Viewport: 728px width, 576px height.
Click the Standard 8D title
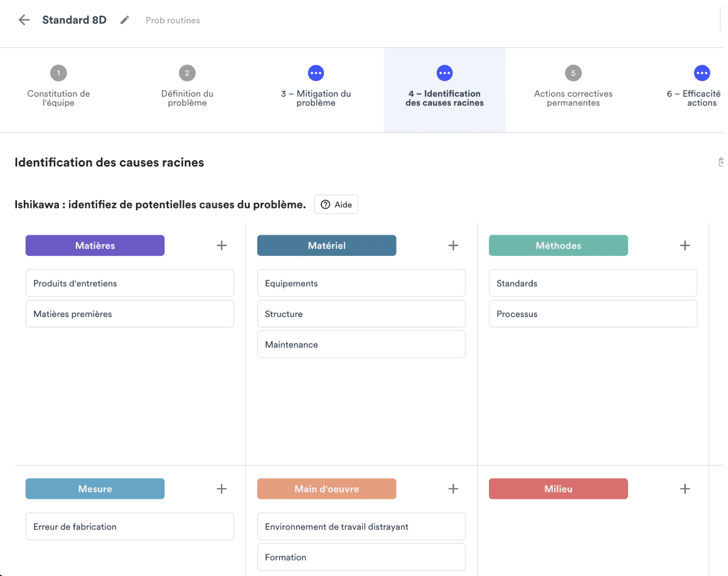point(74,20)
